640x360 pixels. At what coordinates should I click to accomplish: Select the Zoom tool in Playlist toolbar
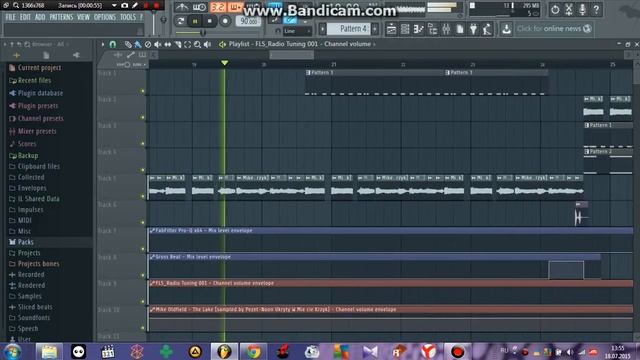pyautogui.click(x=198, y=44)
